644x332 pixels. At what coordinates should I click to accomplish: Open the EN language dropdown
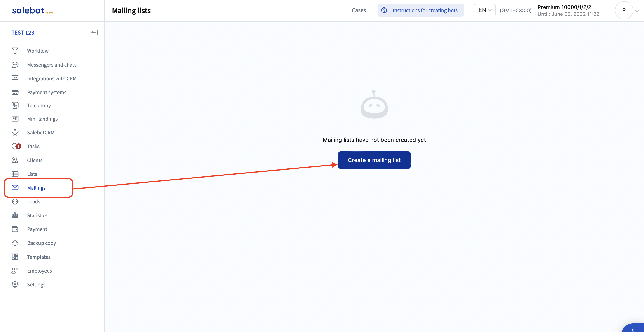point(485,10)
